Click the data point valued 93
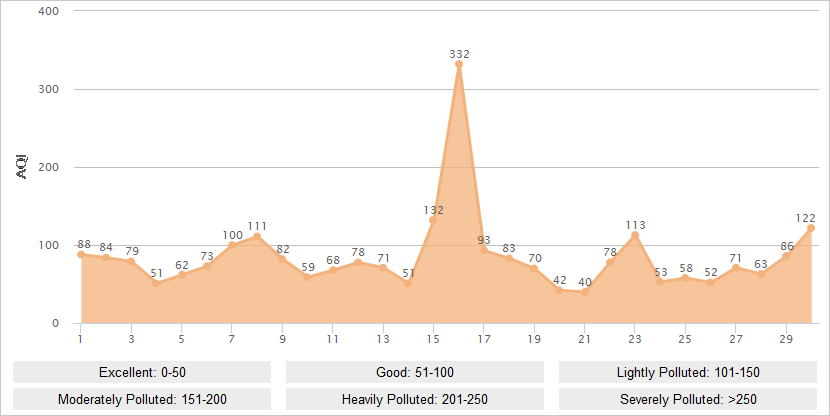Image resolution: width=830 pixels, height=416 pixels. coord(484,250)
